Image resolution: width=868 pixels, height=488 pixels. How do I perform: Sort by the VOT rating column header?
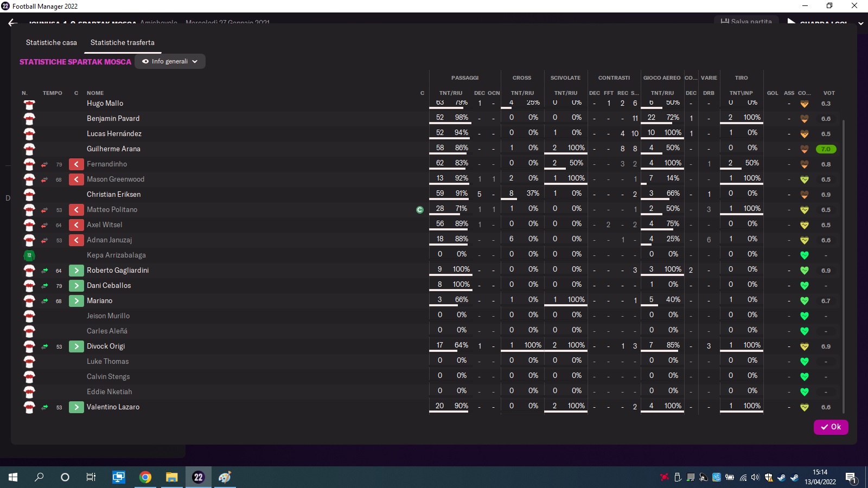[x=829, y=93]
